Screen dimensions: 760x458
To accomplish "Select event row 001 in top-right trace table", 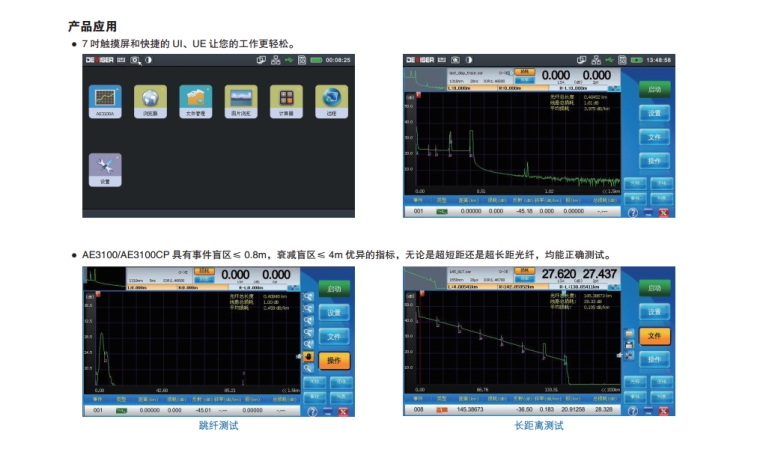I will pyautogui.click(x=419, y=211).
